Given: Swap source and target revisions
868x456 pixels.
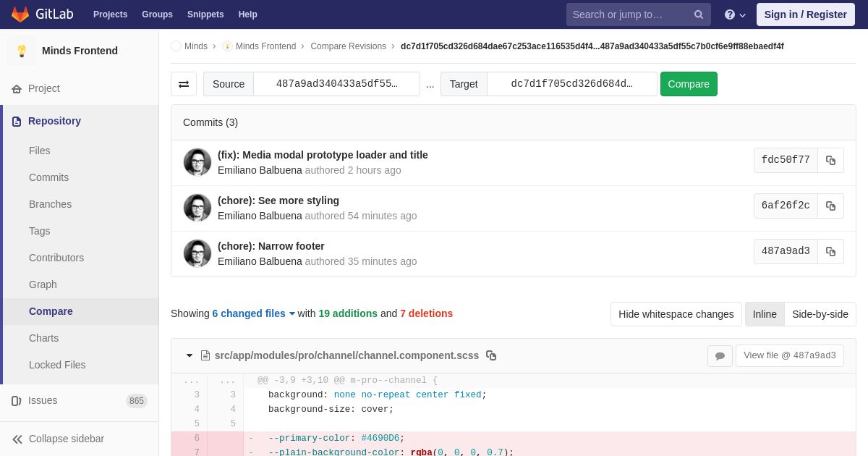Looking at the screenshot, I should click(184, 84).
